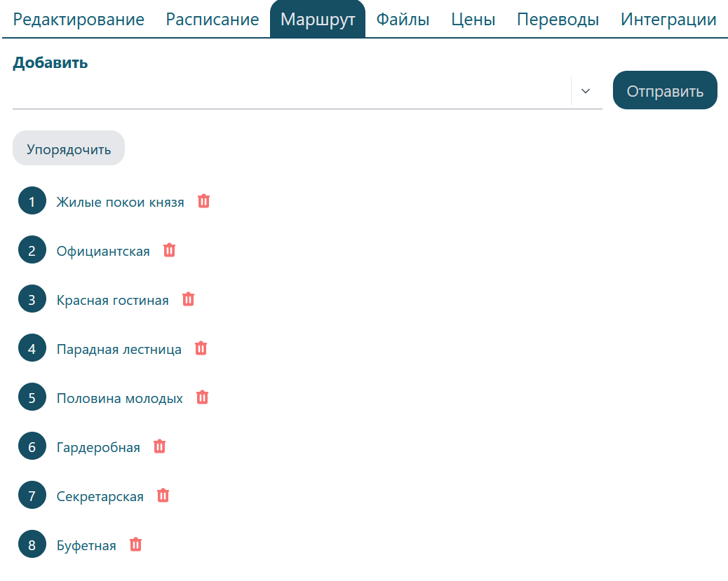Open the Переводы tab
This screenshot has width=728, height=581.
tap(558, 20)
